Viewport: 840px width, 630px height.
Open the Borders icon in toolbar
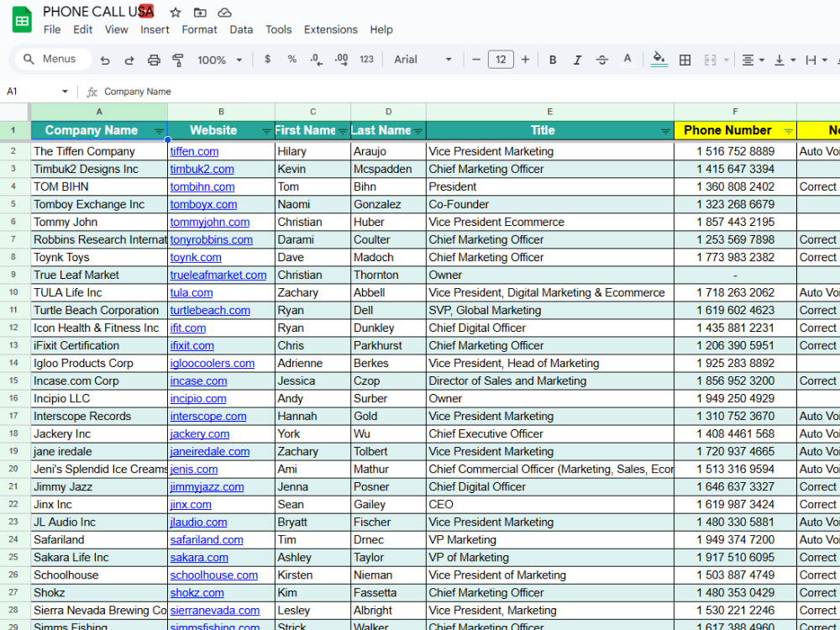(685, 60)
